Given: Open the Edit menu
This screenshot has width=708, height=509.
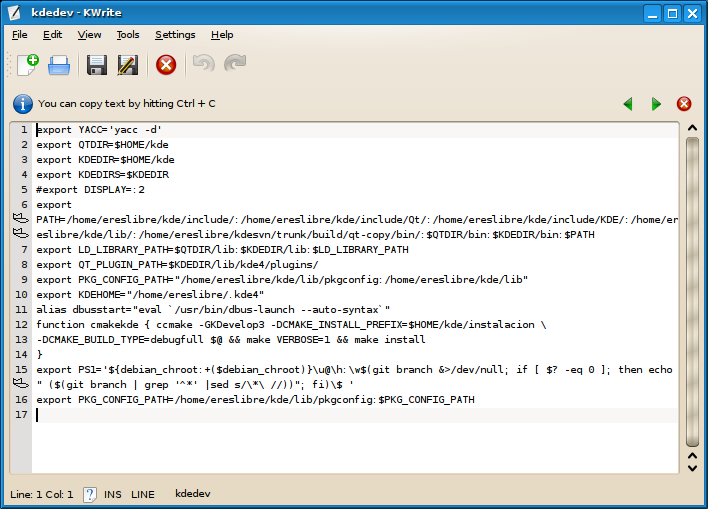Looking at the screenshot, I should tap(52, 35).
